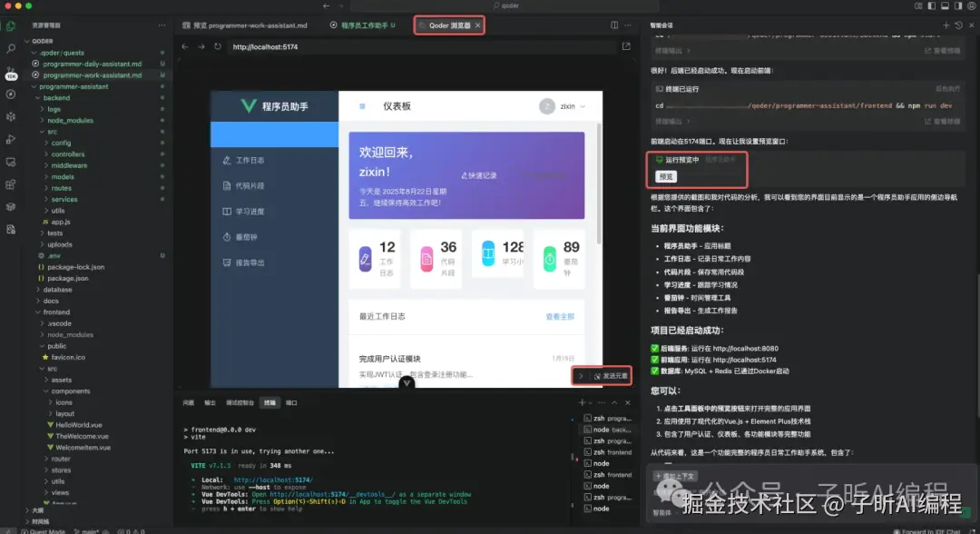Toggle the primary sidebar visibility
This screenshot has width=980, height=534.
pos(932,6)
